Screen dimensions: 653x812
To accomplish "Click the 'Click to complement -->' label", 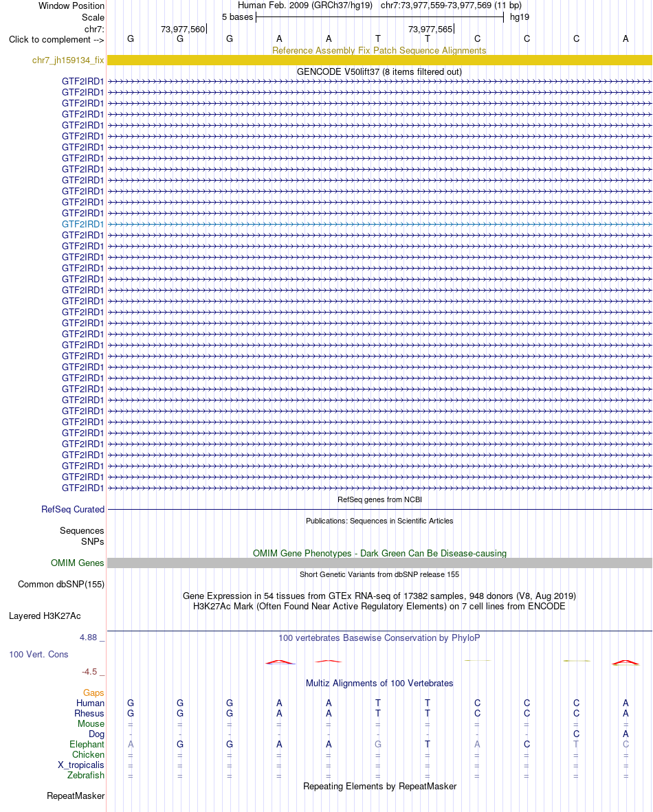I will [56, 40].
